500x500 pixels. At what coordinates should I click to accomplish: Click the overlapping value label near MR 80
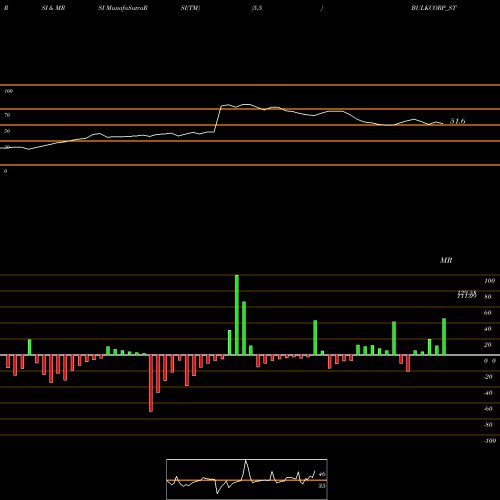coord(467,294)
